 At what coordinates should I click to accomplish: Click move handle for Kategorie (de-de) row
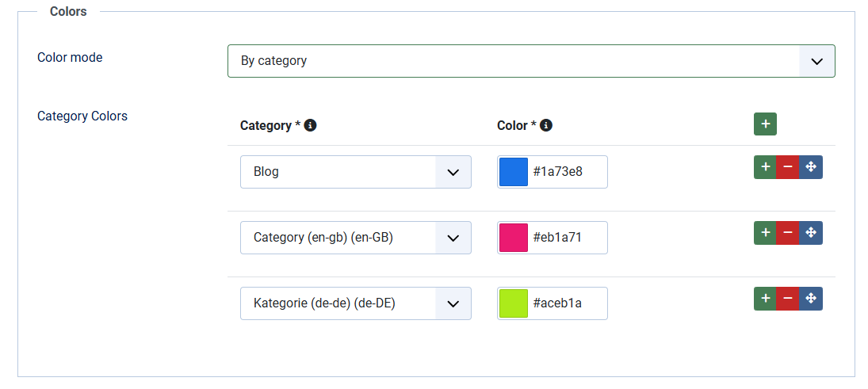point(811,299)
